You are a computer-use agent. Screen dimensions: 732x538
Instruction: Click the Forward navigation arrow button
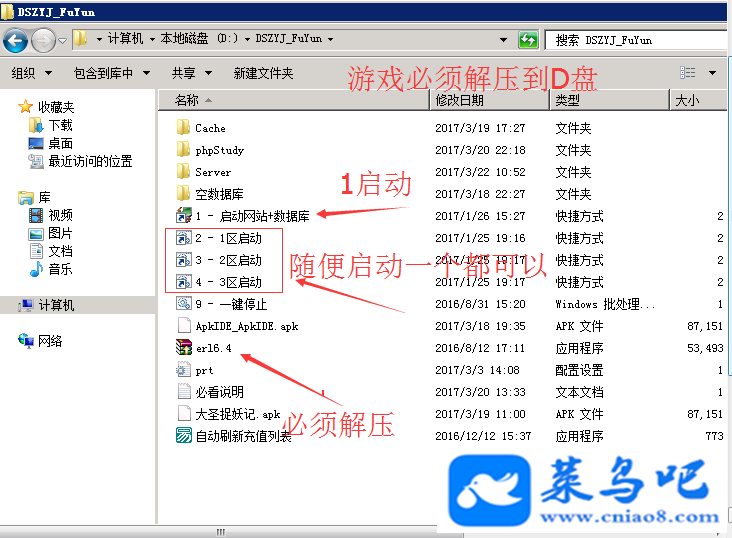43,41
